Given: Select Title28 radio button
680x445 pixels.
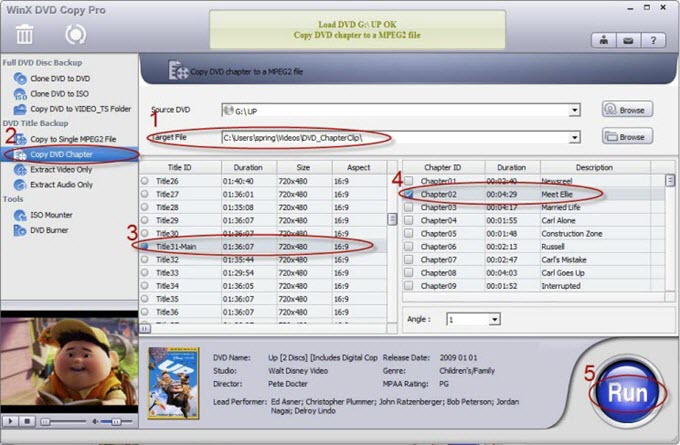Looking at the screenshot, I should [x=144, y=207].
